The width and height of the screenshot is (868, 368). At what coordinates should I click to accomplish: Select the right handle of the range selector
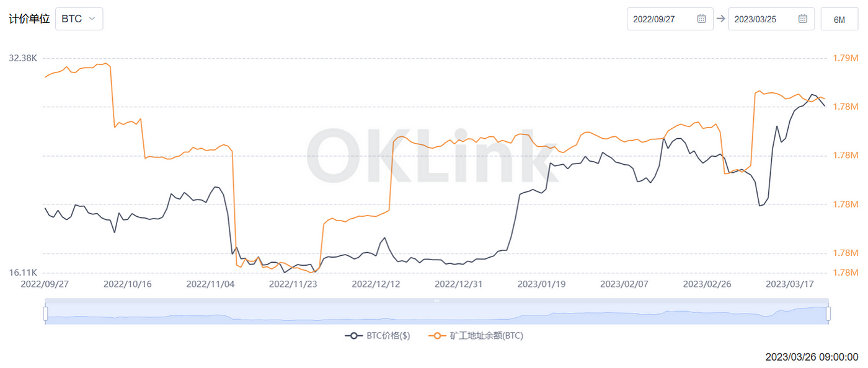pos(829,312)
